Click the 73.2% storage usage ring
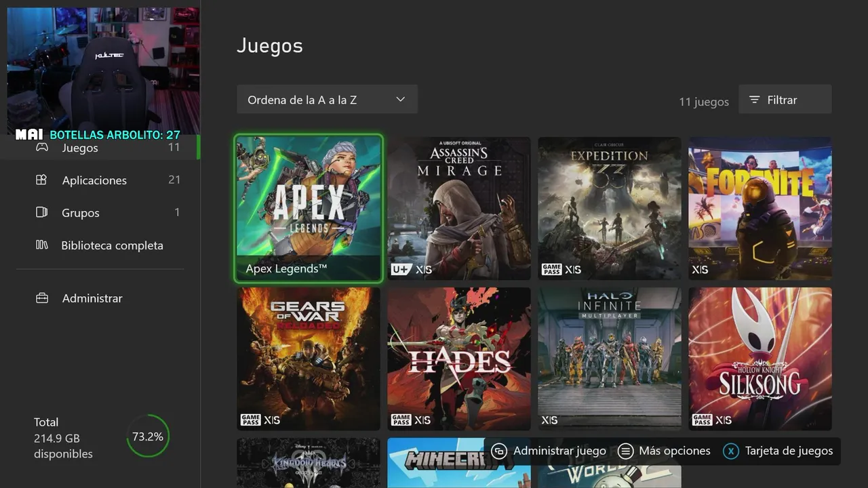The width and height of the screenshot is (868, 488). click(x=148, y=436)
